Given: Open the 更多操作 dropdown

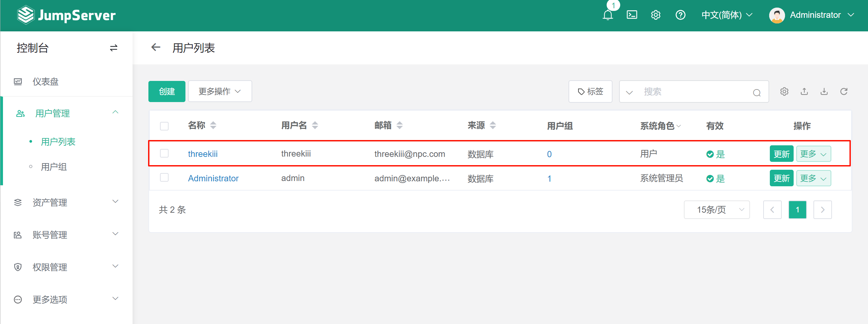Looking at the screenshot, I should [220, 91].
